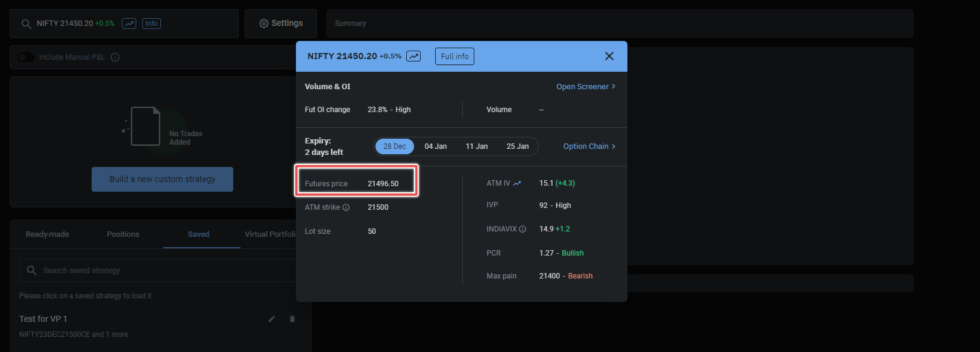This screenshot has height=352, width=980.
Task: Click the IVP value 92 - High
Action: 555,206
